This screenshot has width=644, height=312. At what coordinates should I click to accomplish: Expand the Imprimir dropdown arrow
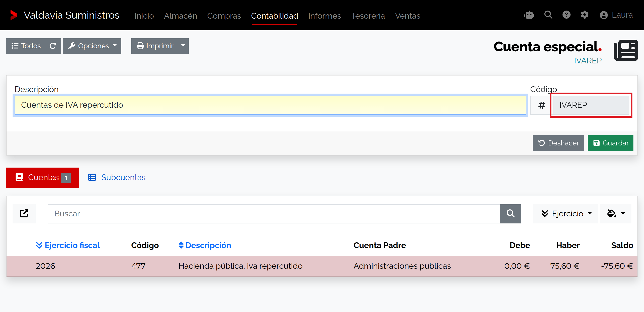tap(183, 46)
